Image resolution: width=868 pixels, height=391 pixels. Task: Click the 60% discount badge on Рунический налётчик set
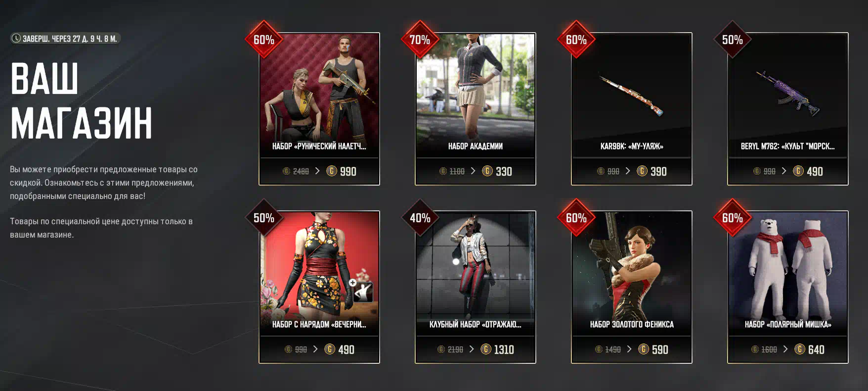coord(264,40)
